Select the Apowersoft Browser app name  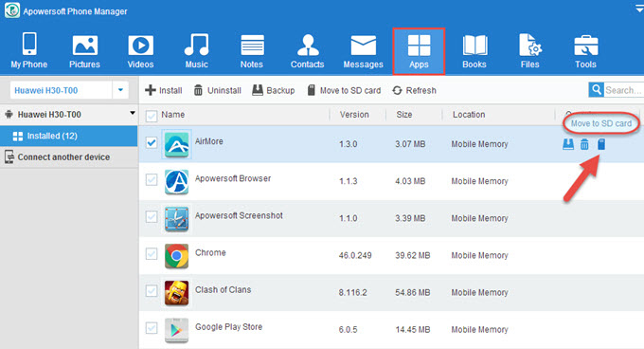click(233, 178)
